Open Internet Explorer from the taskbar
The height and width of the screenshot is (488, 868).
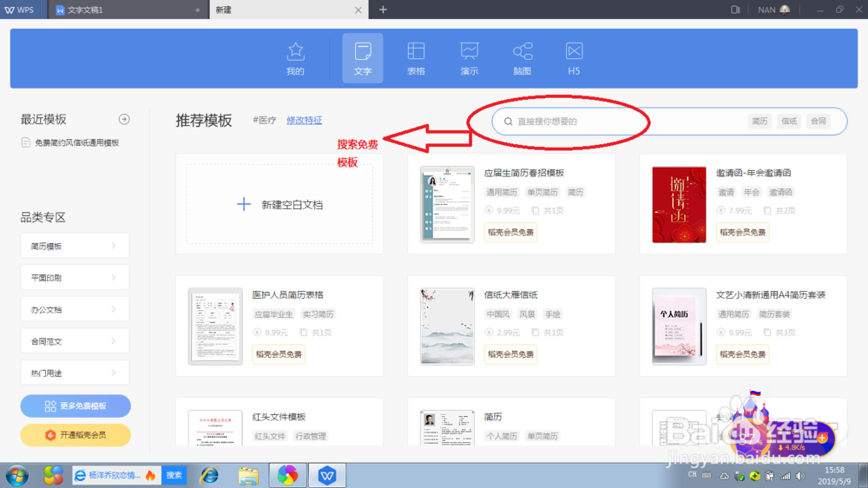click(208, 475)
